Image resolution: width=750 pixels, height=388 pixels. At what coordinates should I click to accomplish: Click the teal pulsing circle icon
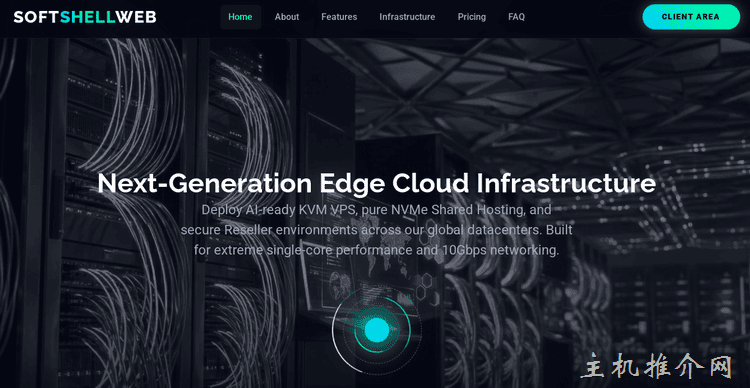click(x=377, y=330)
